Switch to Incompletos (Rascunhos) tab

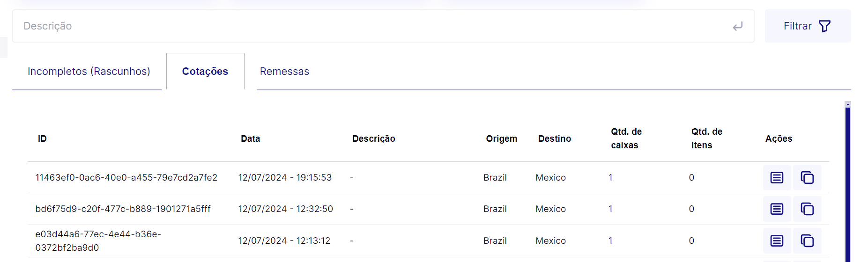[x=89, y=72]
